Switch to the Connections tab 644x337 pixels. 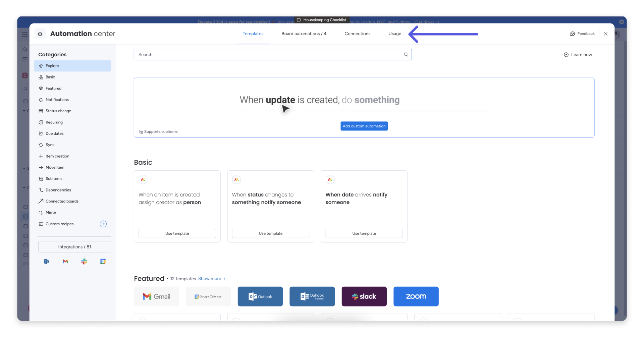point(358,34)
